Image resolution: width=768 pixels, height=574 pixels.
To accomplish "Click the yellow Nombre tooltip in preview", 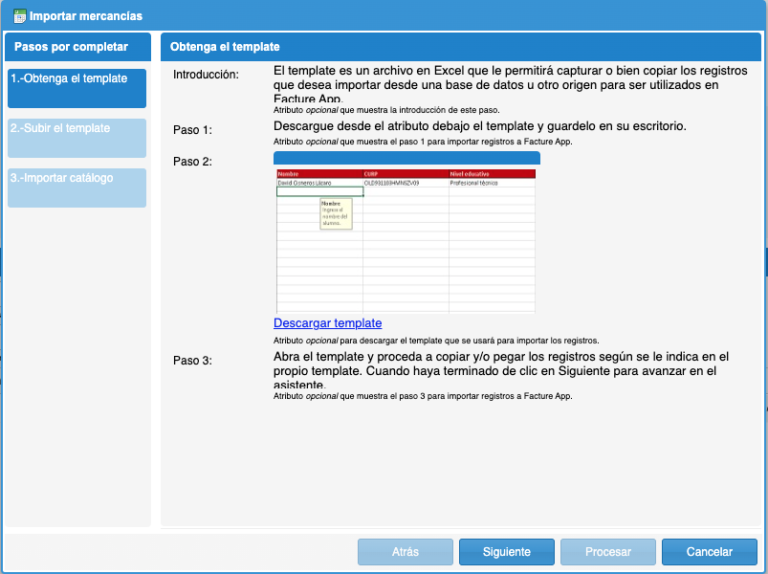I will (335, 214).
